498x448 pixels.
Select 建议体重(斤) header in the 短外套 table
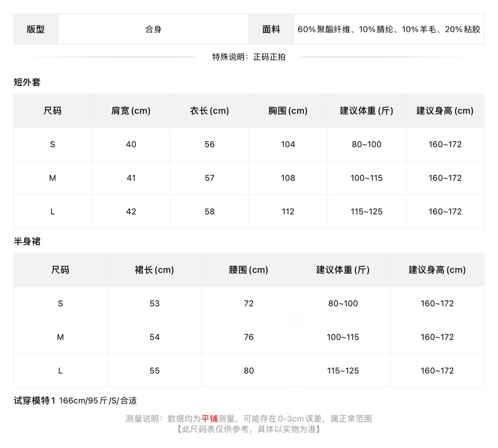coord(367,111)
